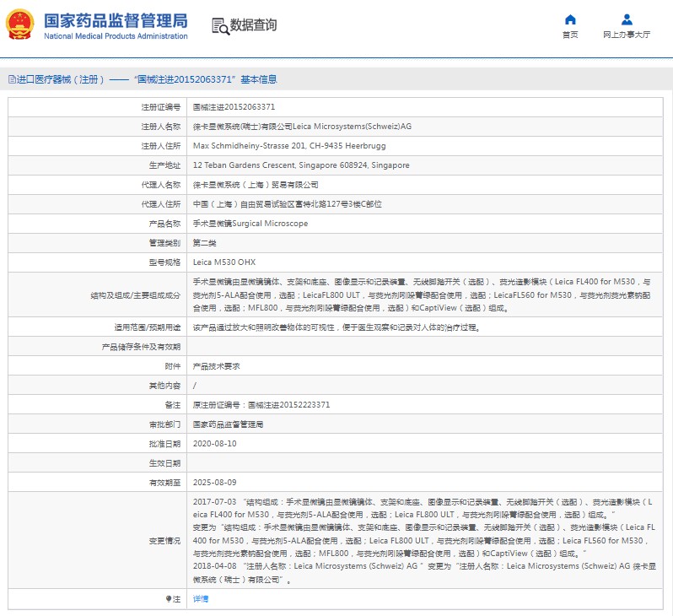Click the national emblem logo
Screen dimensions: 673x616
(x=19, y=24)
